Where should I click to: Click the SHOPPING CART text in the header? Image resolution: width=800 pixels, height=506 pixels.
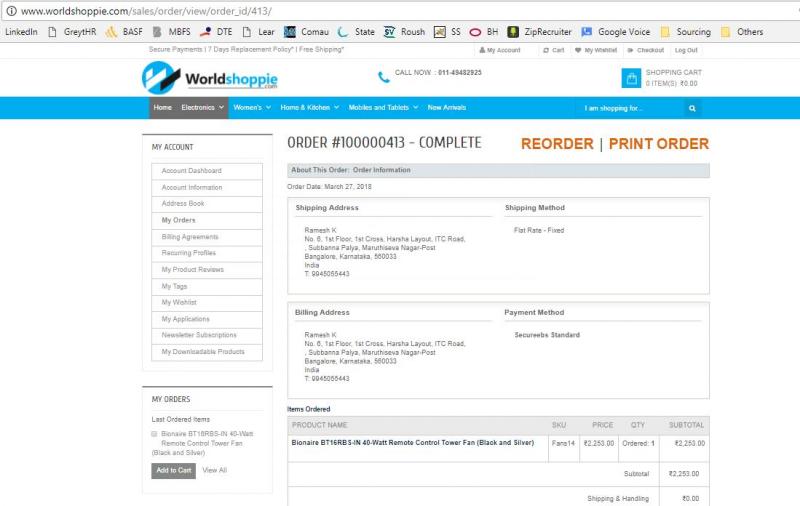click(673, 72)
